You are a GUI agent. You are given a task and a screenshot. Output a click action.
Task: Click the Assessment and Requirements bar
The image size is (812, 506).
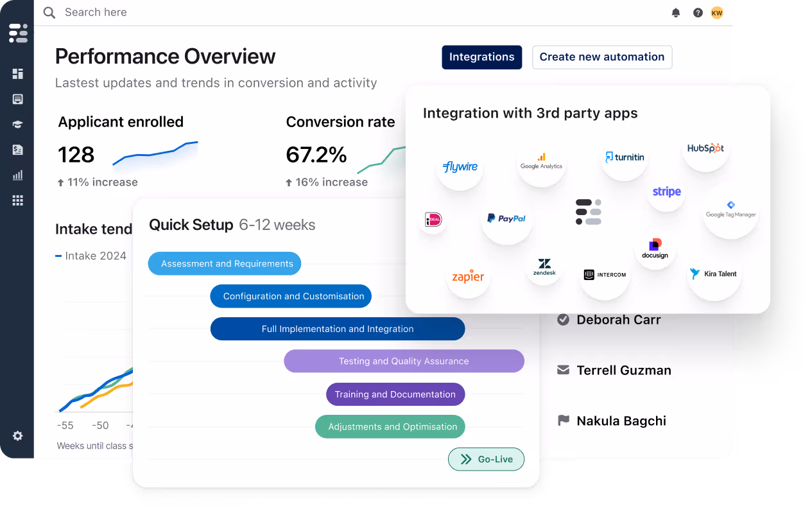[x=225, y=263]
